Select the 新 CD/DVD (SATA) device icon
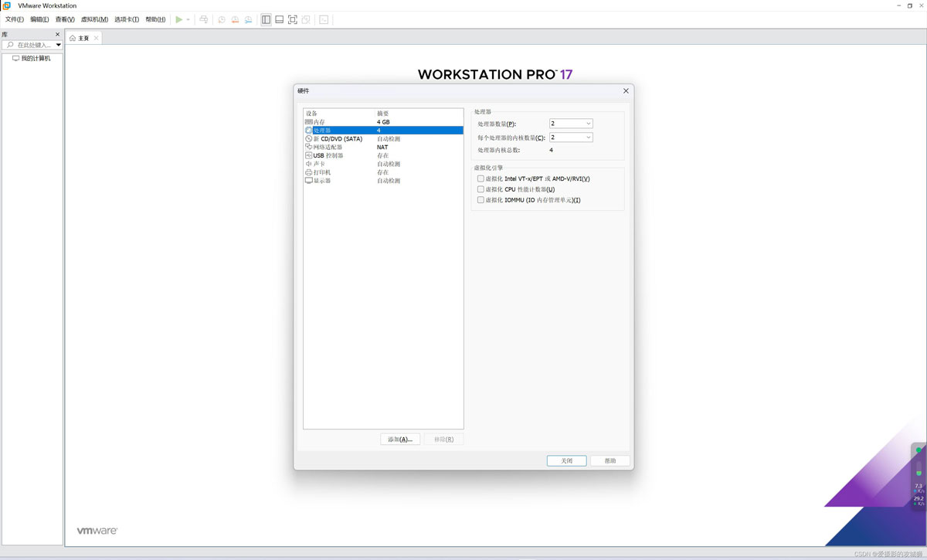 309,139
